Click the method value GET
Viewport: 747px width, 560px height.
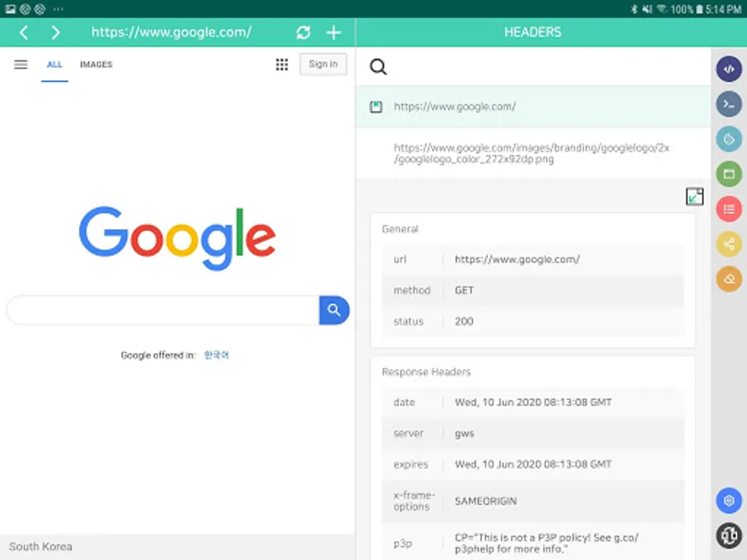(464, 290)
